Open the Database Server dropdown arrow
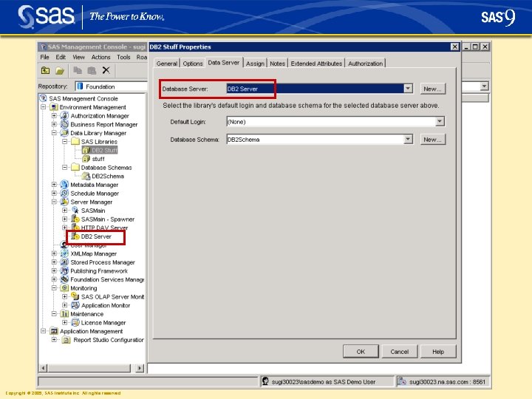 [408, 89]
